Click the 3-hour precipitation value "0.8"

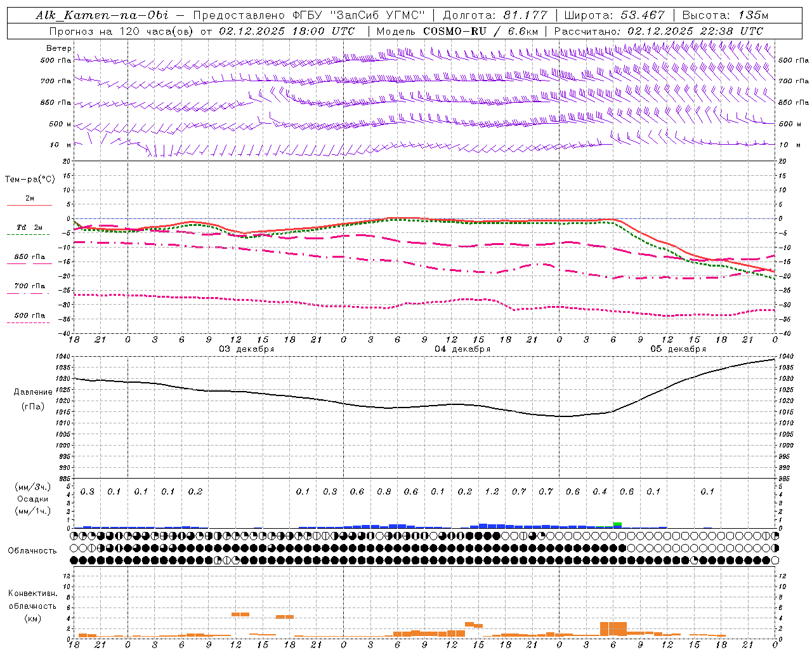pyautogui.click(x=384, y=491)
